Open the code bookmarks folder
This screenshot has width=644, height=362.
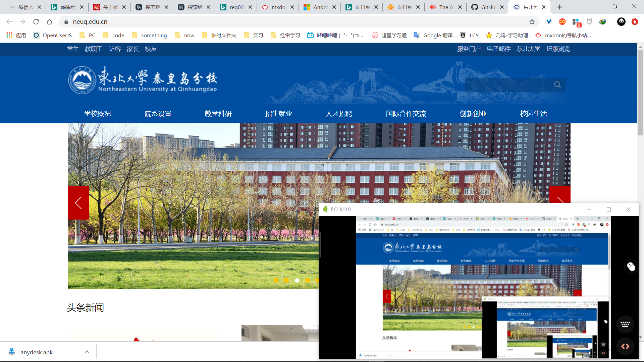click(x=114, y=35)
